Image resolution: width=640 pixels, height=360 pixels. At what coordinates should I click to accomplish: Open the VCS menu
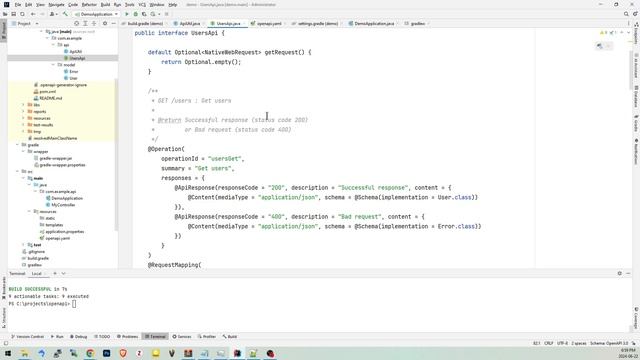(x=142, y=4)
